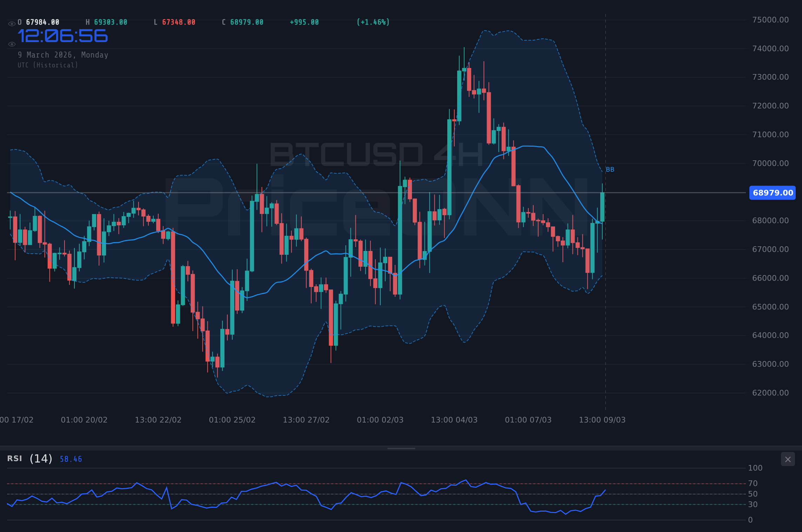Click the close value 68979.00 in the header
This screenshot has width=802, height=532.
[247, 22]
